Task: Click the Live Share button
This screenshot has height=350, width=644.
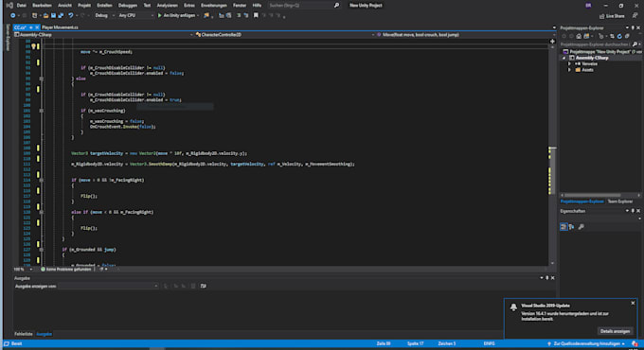Action: click(612, 16)
